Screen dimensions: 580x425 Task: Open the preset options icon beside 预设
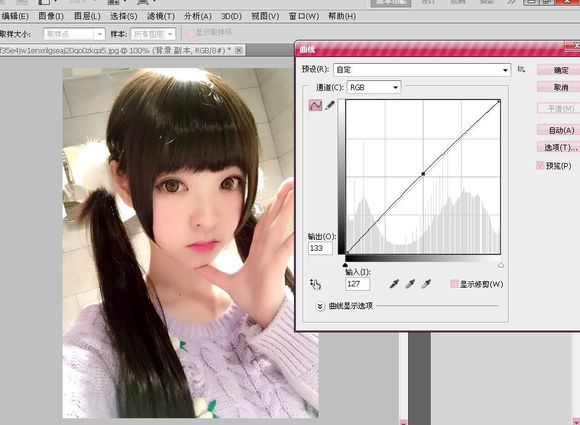[521, 69]
